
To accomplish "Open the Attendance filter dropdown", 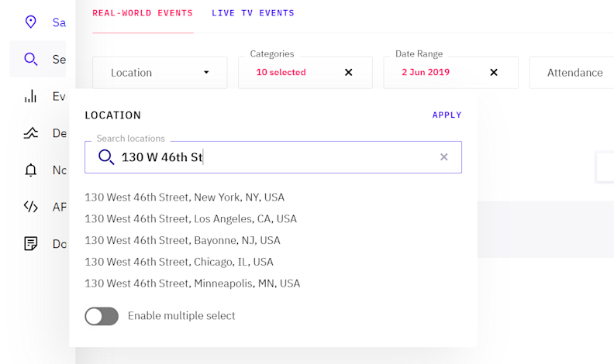I will pos(574,73).
